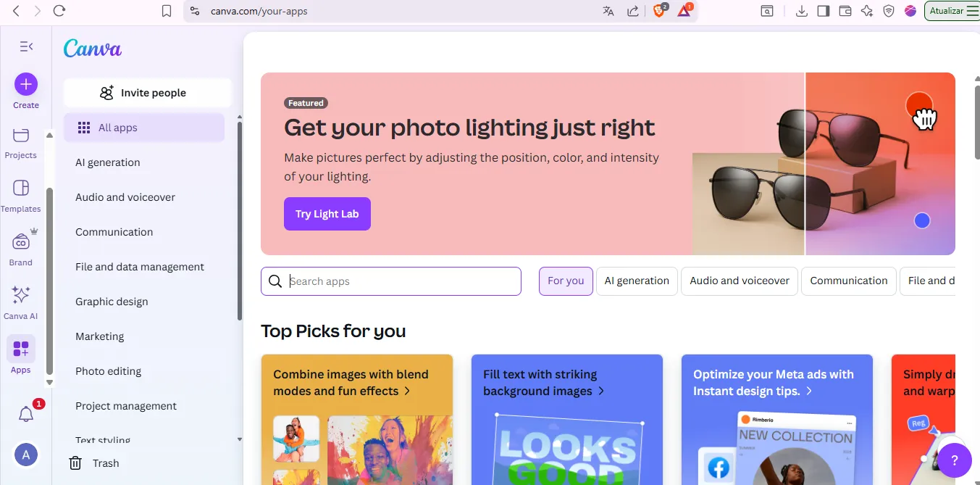Click the Try Light Lab button
Viewport: 980px width, 485px height.
327,214
